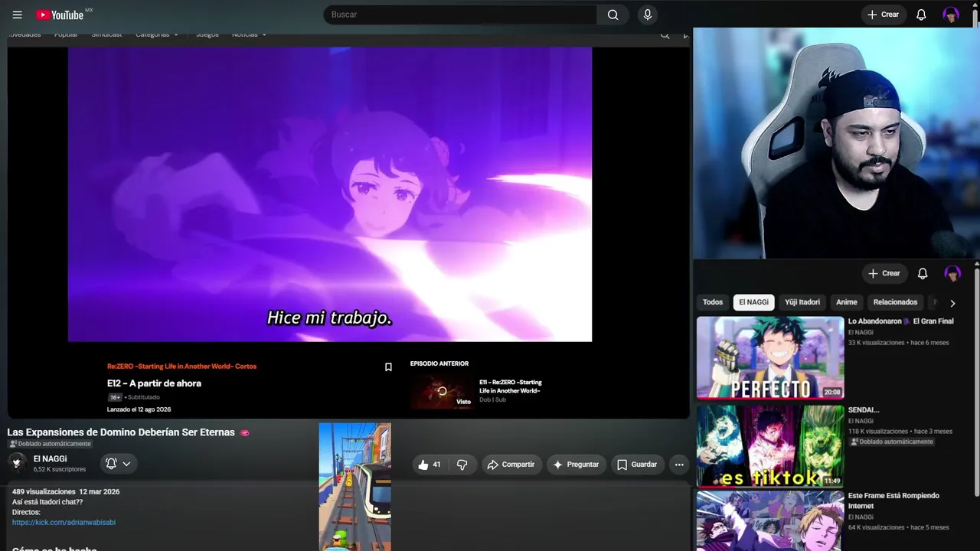Click the bell icon below the webcam
This screenshot has height=551, width=980.
click(x=923, y=273)
